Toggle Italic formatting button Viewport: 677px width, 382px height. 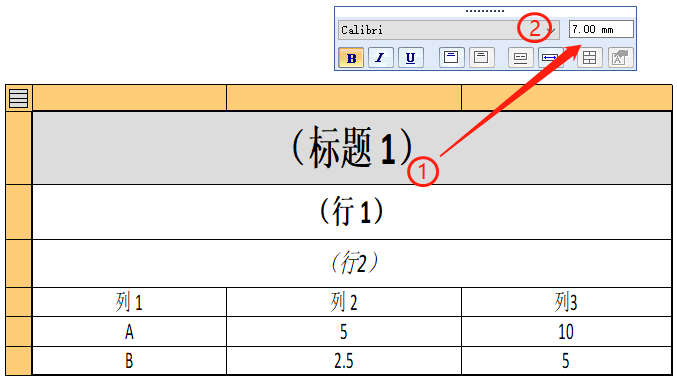(380, 58)
